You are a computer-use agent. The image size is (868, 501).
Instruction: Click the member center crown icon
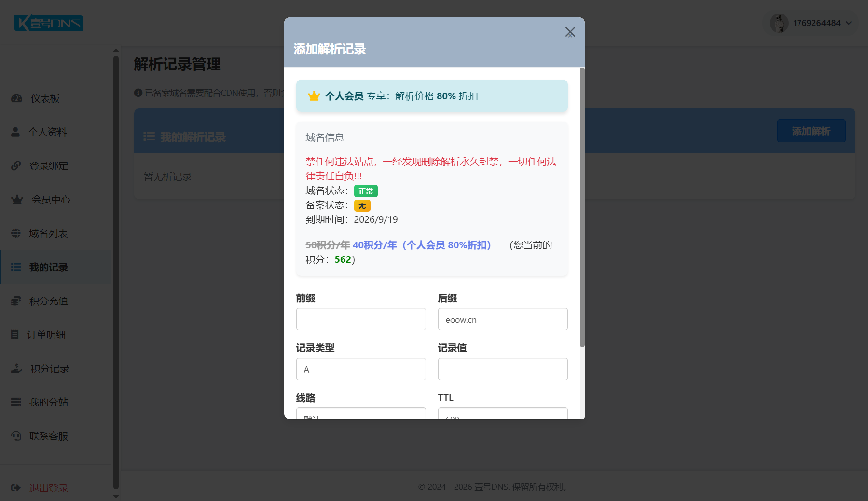tap(17, 200)
